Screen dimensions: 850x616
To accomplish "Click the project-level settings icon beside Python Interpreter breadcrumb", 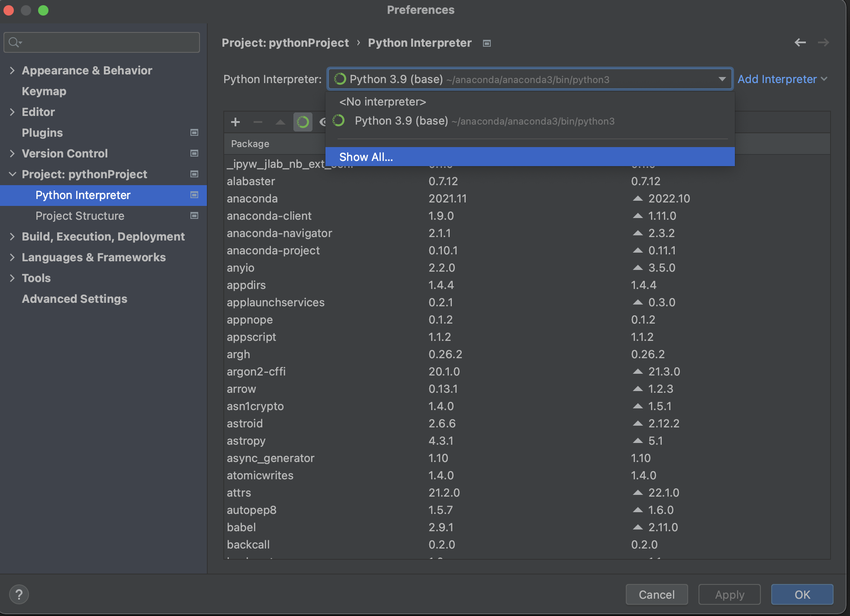I will click(487, 43).
